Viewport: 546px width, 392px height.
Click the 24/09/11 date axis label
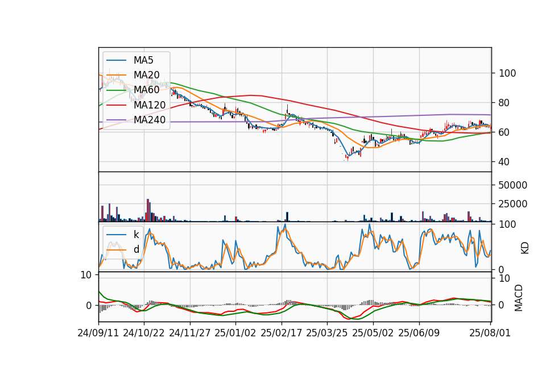[98, 333]
